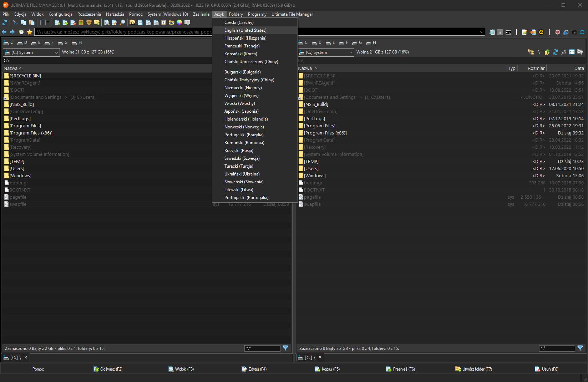
Task: Switch to drive H in the right panel
Action: click(x=371, y=42)
